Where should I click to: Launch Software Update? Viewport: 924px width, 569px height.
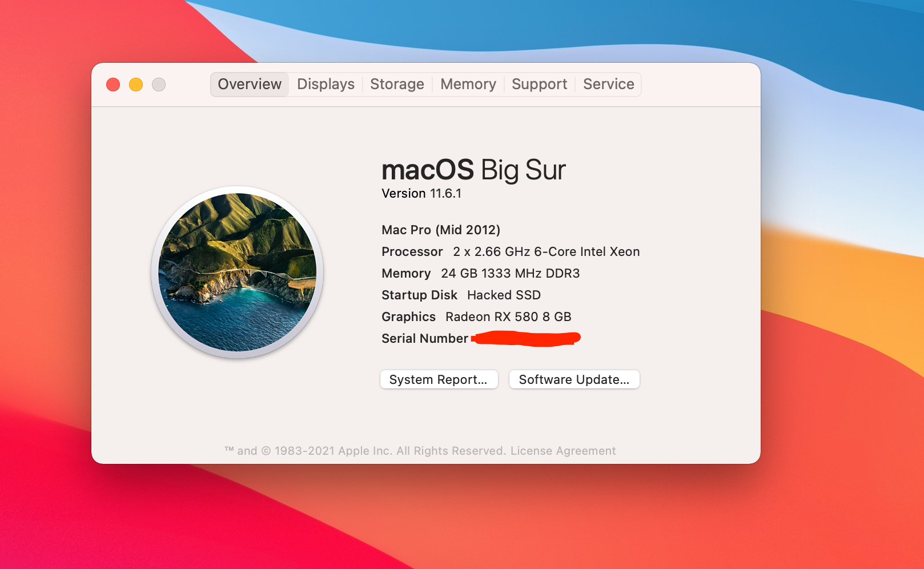click(x=574, y=379)
